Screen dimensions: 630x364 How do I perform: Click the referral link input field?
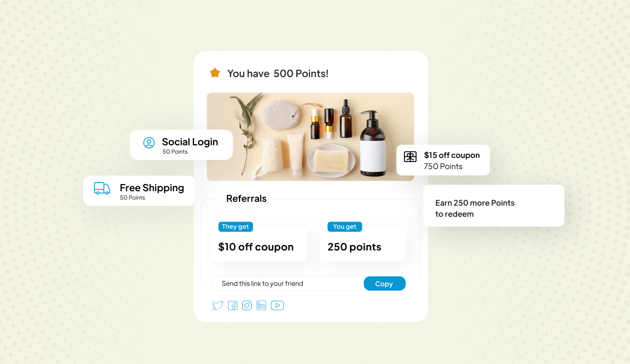pyautogui.click(x=288, y=283)
